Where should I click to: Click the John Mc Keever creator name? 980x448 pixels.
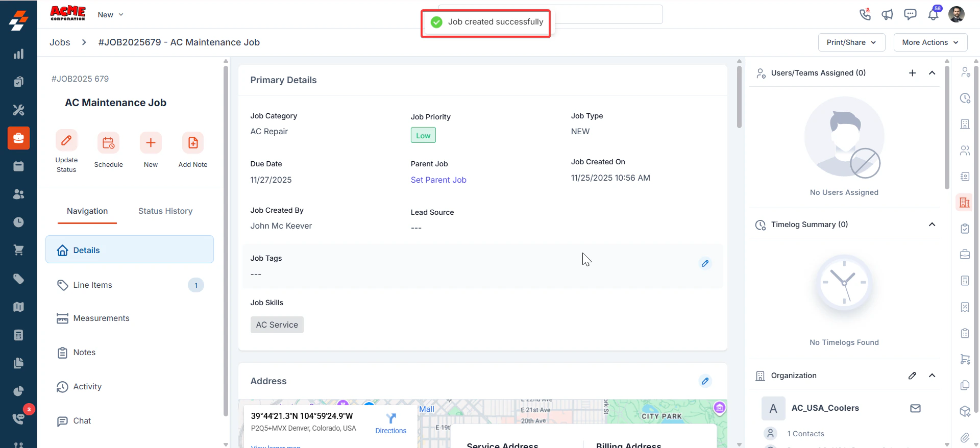(281, 226)
